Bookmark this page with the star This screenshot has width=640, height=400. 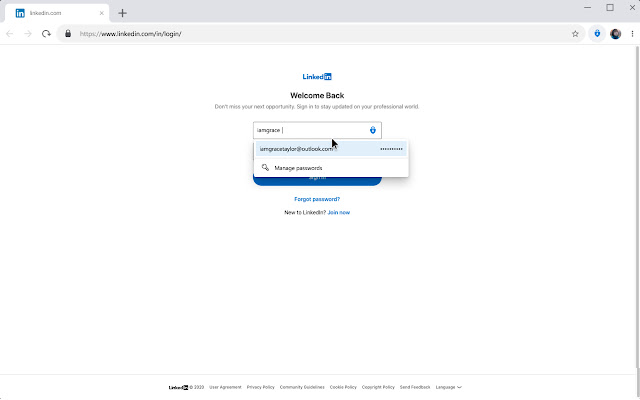pyautogui.click(x=575, y=34)
